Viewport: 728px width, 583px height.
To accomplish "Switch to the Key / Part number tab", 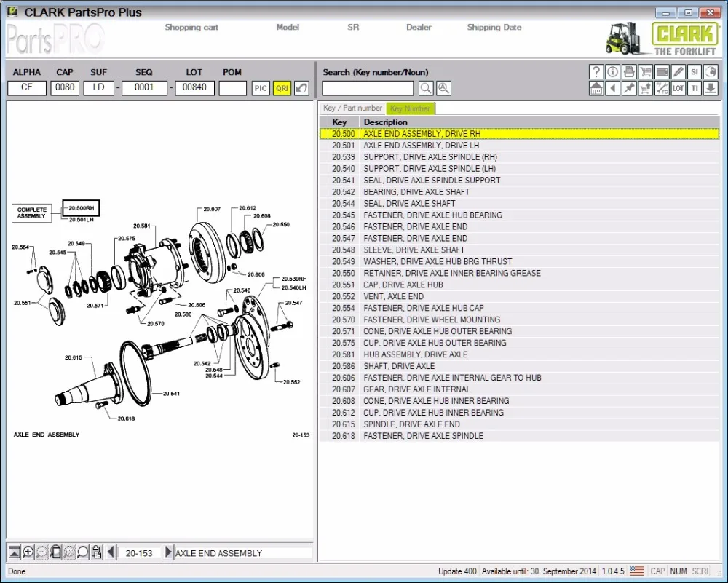I will point(352,108).
